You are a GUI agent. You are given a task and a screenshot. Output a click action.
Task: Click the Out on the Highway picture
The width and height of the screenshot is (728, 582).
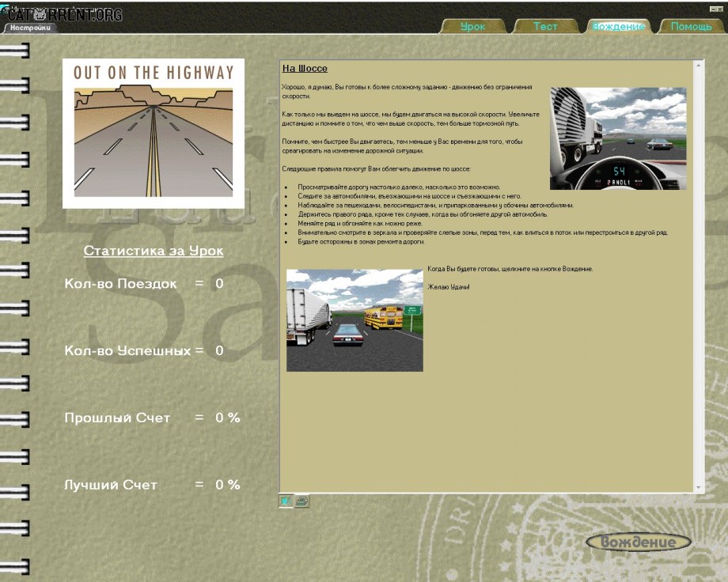pyautogui.click(x=154, y=134)
